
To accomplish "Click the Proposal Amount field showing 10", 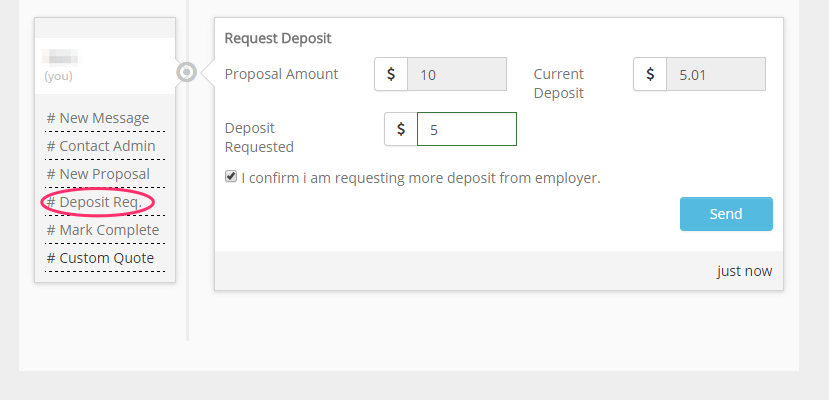I will (456, 75).
